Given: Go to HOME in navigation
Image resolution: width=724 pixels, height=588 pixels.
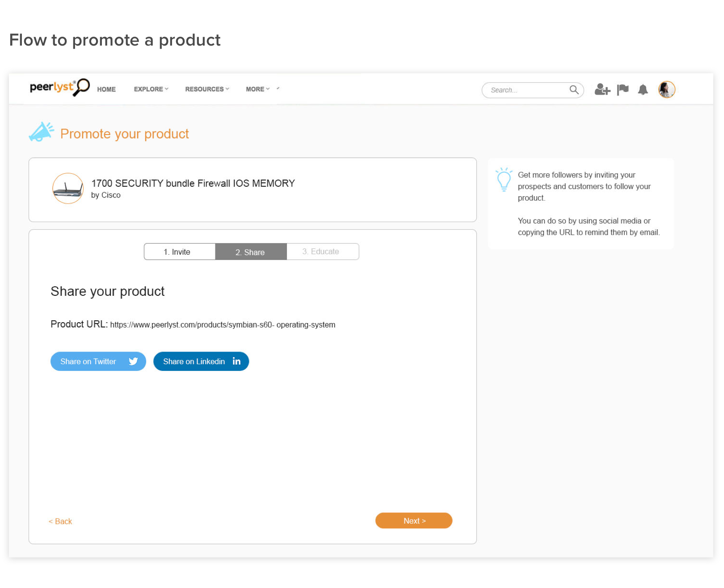Looking at the screenshot, I should pyautogui.click(x=106, y=89).
